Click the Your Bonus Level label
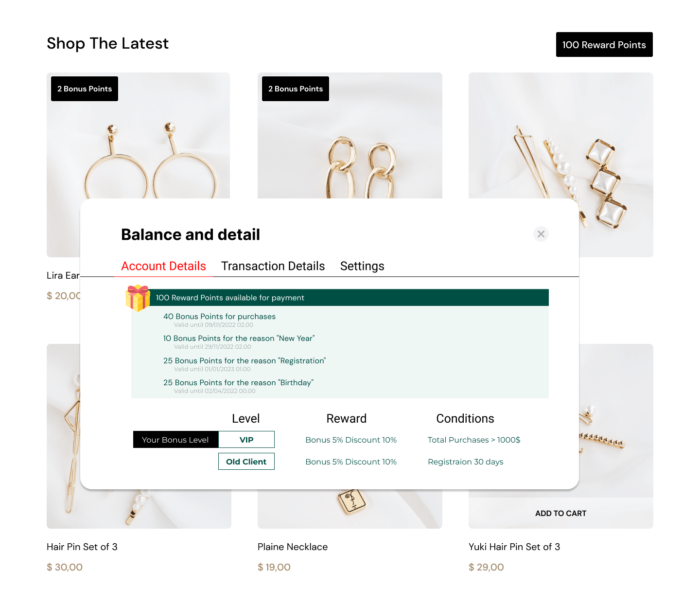 175,440
